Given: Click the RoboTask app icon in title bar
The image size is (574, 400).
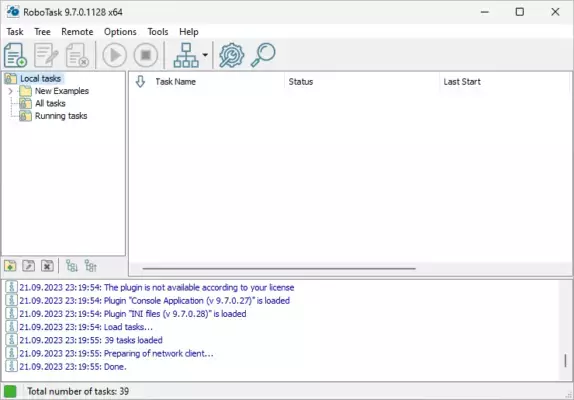Looking at the screenshot, I should pyautogui.click(x=13, y=12).
